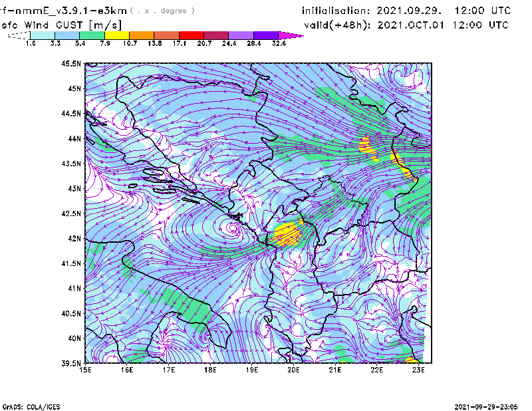Click the 40N latitude label
Screen dimensions: 532x411
[x=74, y=339]
